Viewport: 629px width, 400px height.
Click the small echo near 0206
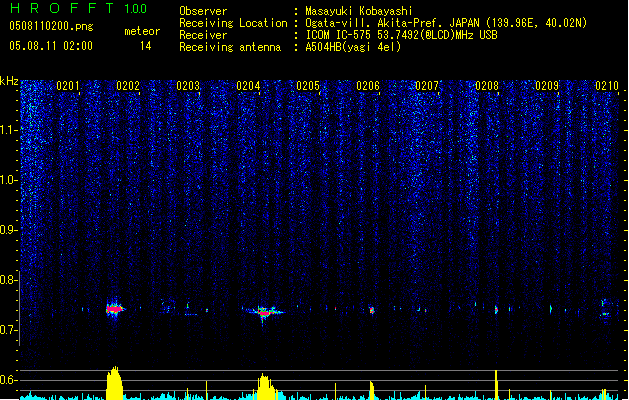pyautogui.click(x=372, y=310)
